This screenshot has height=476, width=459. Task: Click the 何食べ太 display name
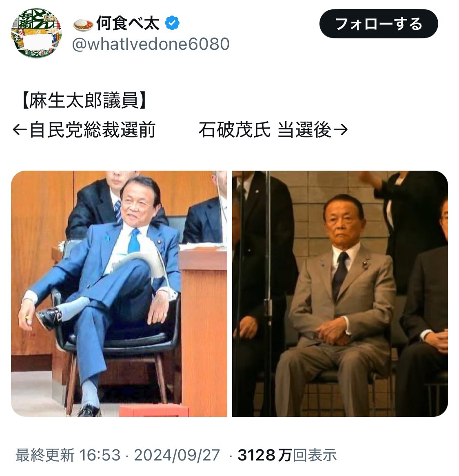(128, 23)
